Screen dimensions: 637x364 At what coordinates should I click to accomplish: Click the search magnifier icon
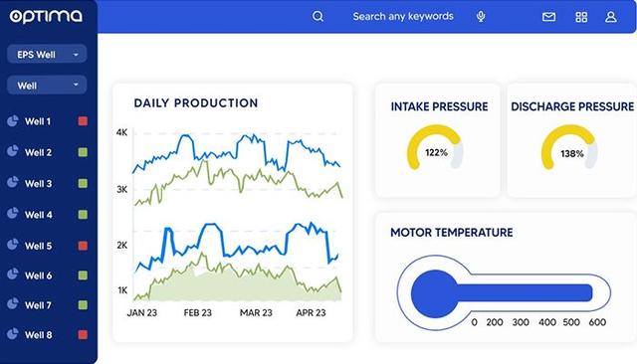[318, 16]
